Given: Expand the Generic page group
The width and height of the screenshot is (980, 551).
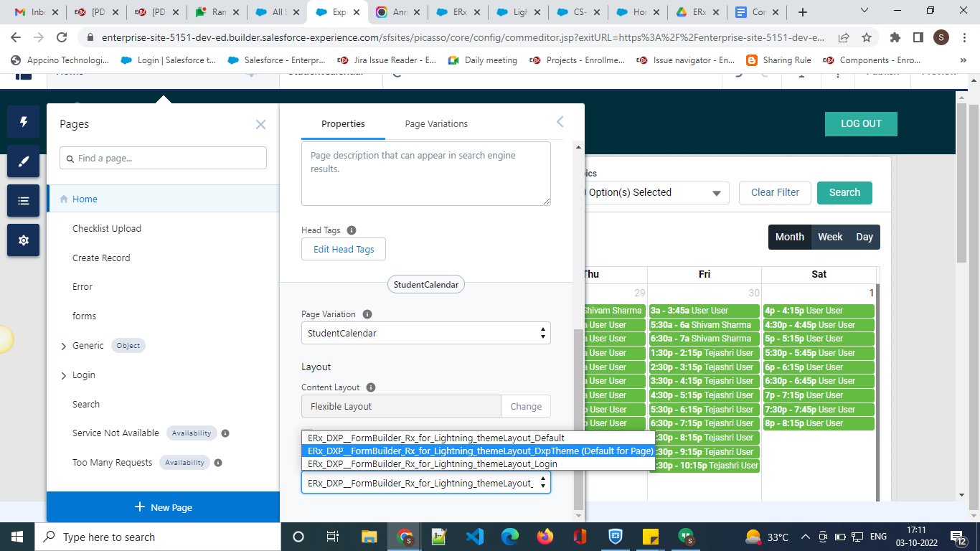Looking at the screenshot, I should 64,346.
